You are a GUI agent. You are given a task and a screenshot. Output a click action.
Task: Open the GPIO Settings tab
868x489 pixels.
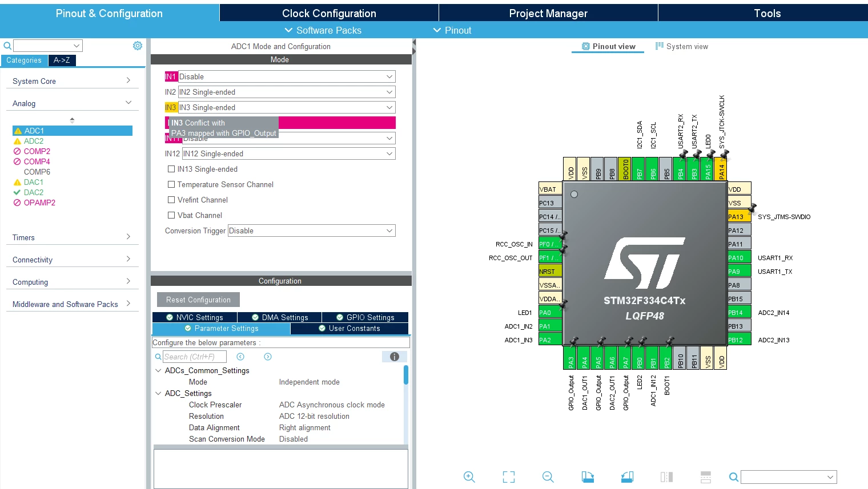[x=365, y=317]
